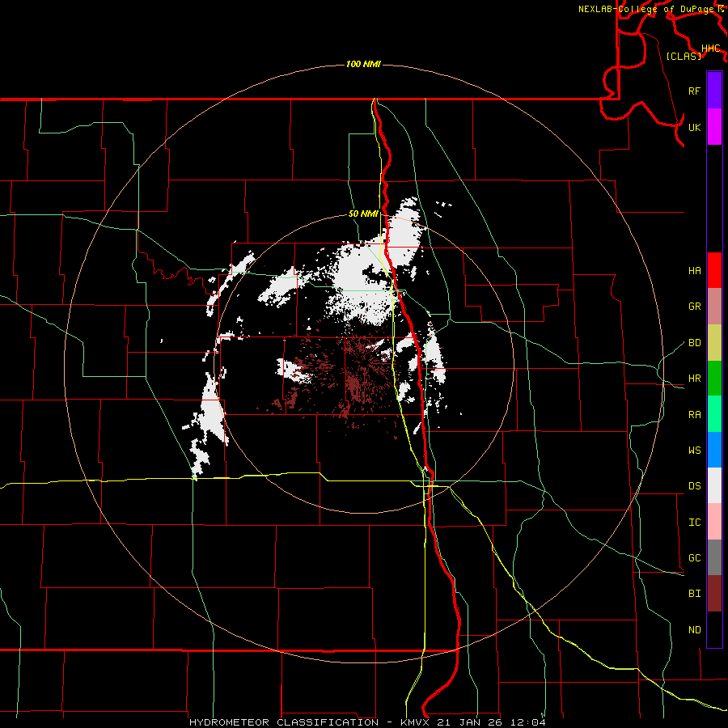
Task: Click the DS white legend swatch
Action: coord(714,485)
